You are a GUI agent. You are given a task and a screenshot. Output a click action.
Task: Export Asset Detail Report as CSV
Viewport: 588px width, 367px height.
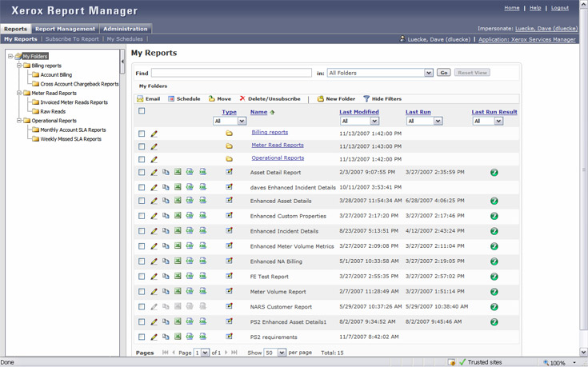tap(190, 172)
